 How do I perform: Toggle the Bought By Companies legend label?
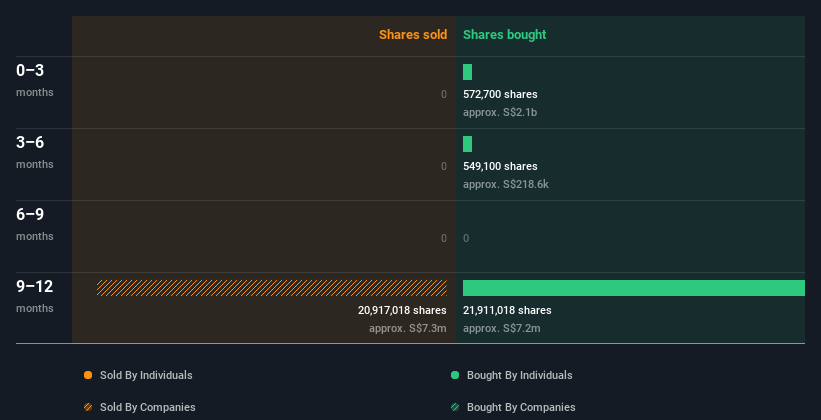coord(521,407)
